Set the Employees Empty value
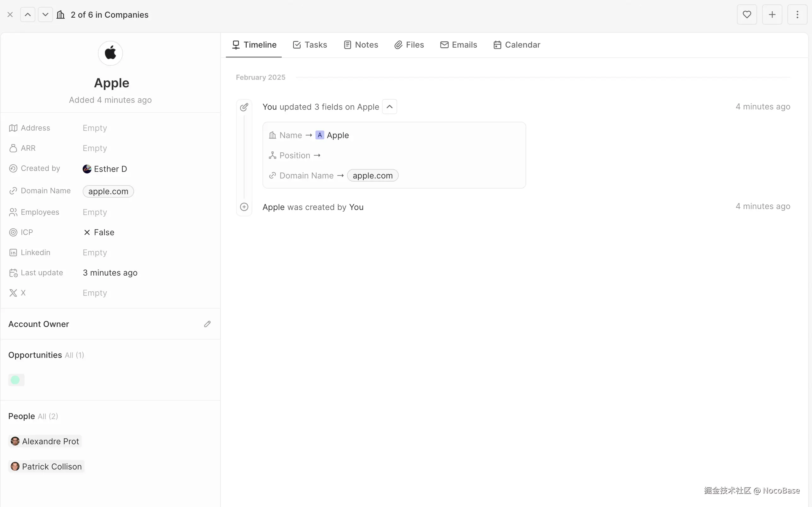 [x=95, y=212]
